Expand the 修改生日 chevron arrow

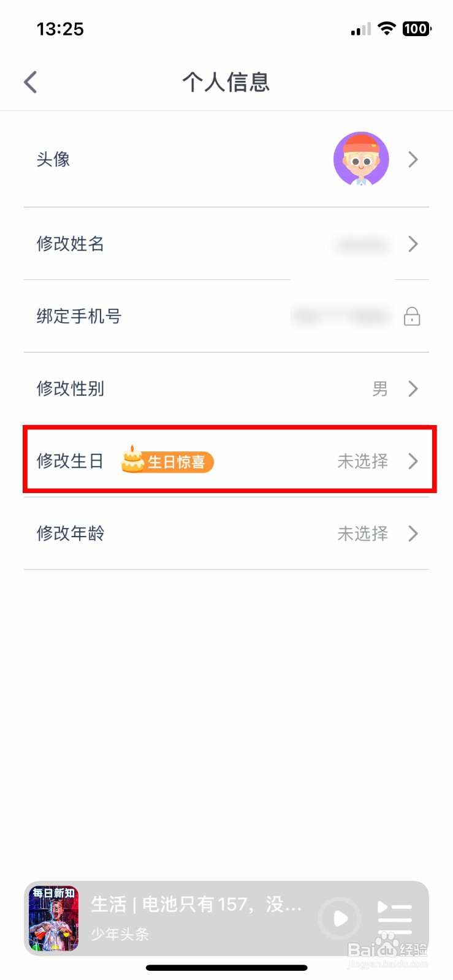413,461
